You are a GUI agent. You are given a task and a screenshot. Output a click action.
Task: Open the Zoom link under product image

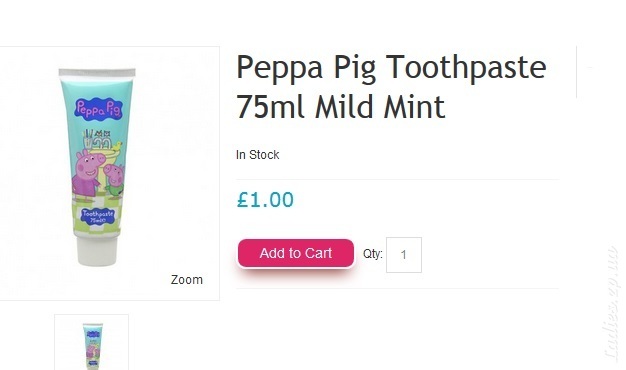[x=186, y=279]
